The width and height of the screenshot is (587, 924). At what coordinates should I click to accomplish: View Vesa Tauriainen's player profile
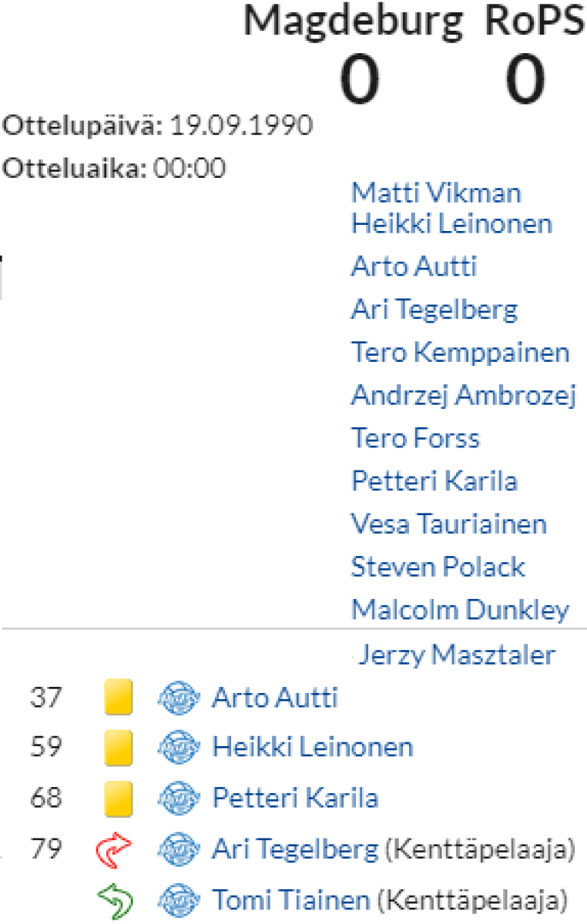pyautogui.click(x=448, y=524)
